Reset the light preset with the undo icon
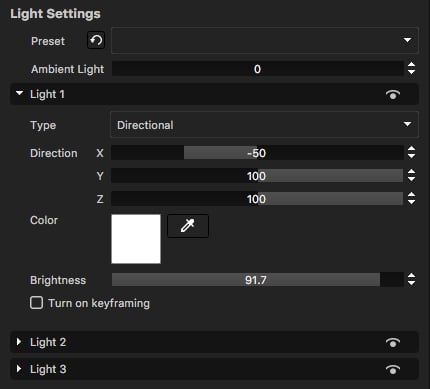The image size is (430, 389). point(96,41)
